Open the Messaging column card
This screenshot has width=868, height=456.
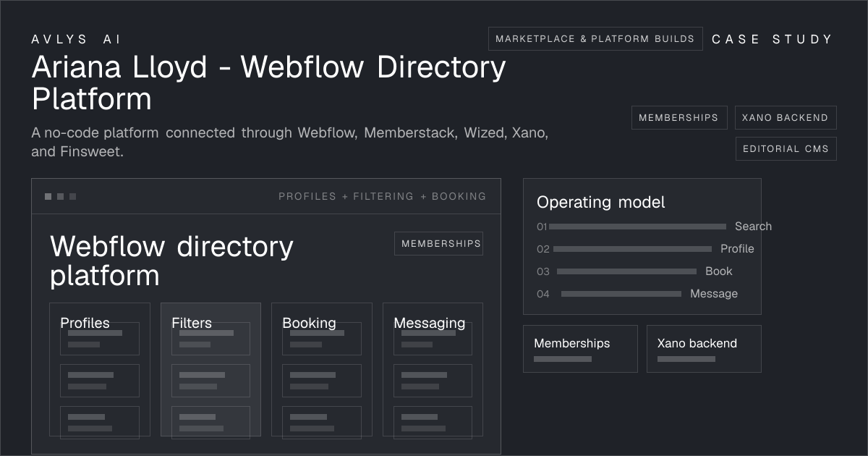433,369
